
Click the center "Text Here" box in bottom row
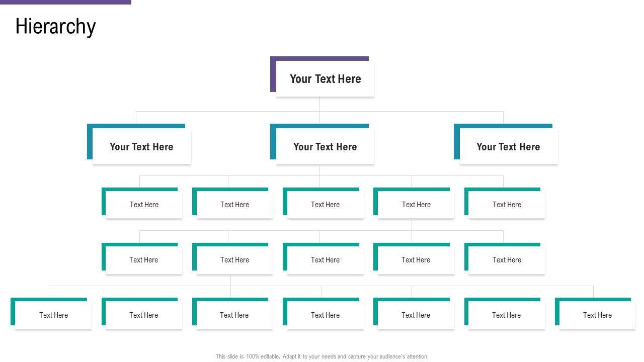pos(325,315)
